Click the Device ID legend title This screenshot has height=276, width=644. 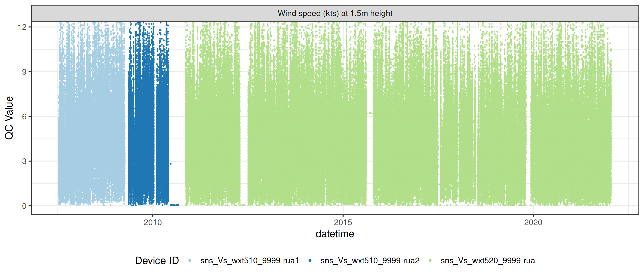click(x=157, y=260)
